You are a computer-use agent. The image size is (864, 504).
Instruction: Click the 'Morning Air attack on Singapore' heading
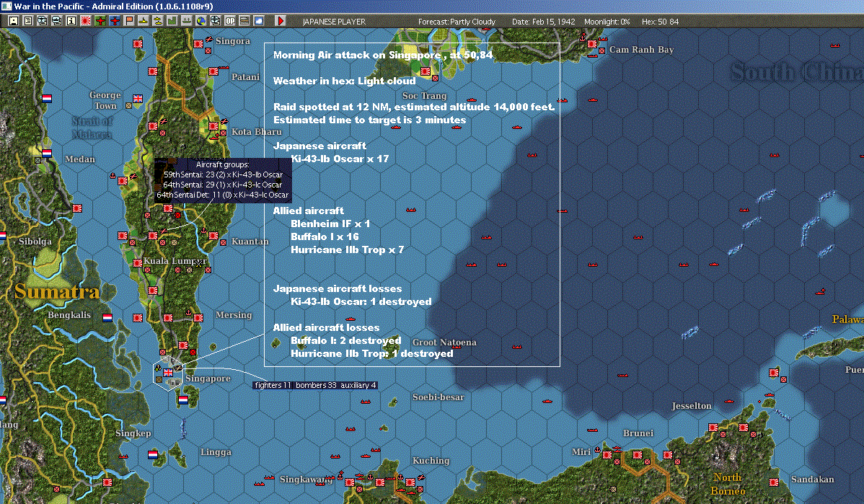click(x=383, y=55)
